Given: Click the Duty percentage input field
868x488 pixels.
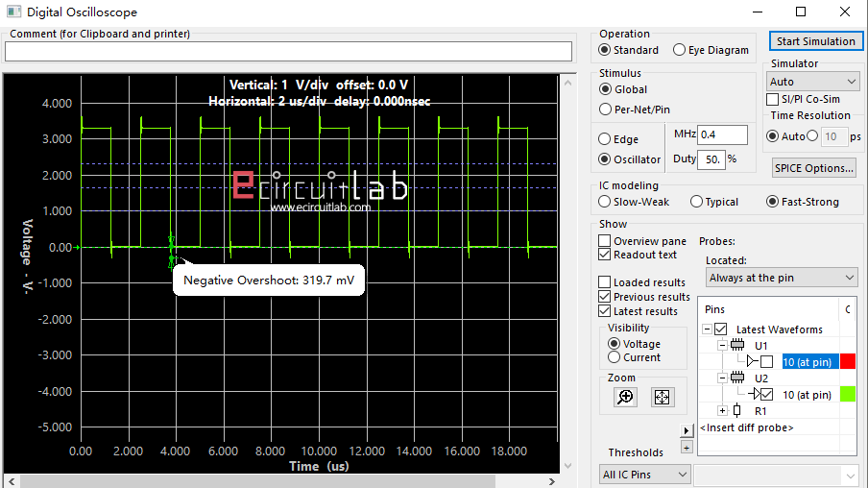Looking at the screenshot, I should (711, 159).
